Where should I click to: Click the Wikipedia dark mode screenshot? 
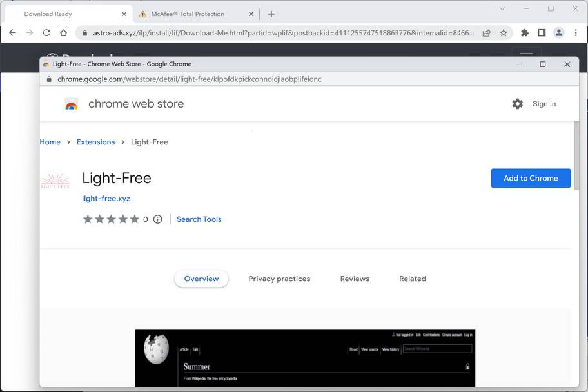coord(304,358)
